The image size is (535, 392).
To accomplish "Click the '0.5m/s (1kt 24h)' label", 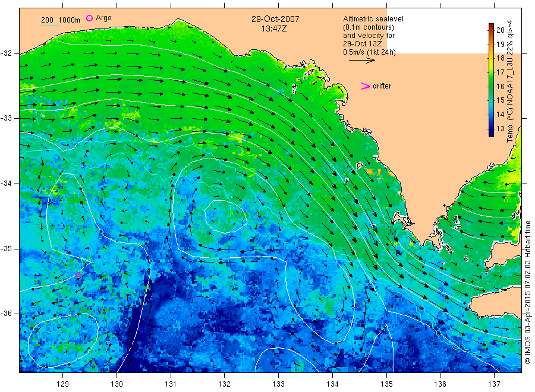I will pos(369,52).
